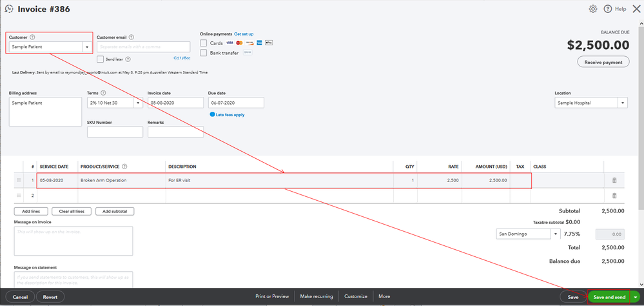644x306 pixels.
Task: Grab the drag handle of line 1
Action: tap(19, 180)
